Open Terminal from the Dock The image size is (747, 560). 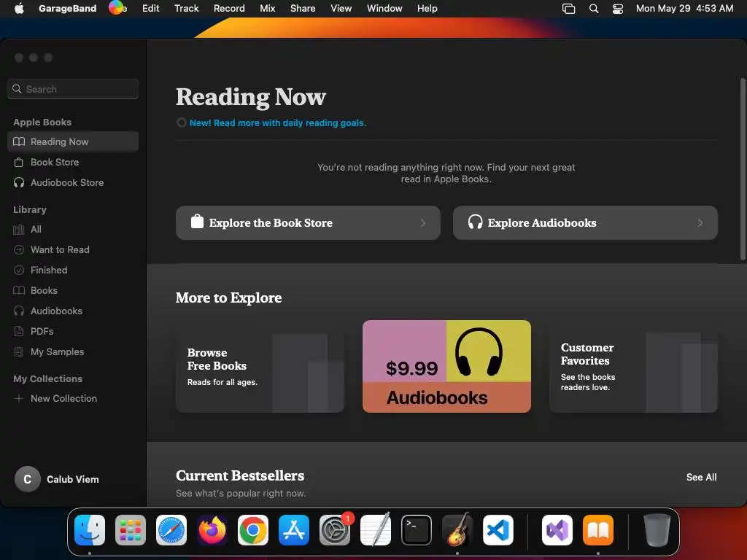click(417, 530)
